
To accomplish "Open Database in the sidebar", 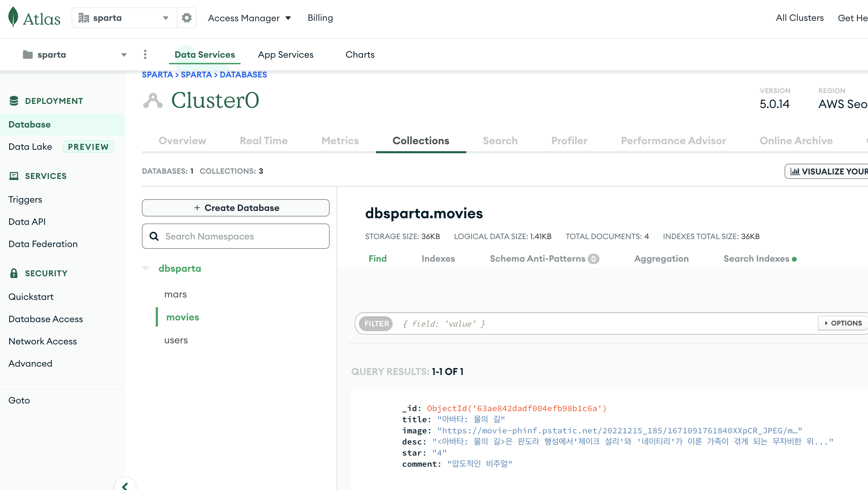I will (63, 124).
